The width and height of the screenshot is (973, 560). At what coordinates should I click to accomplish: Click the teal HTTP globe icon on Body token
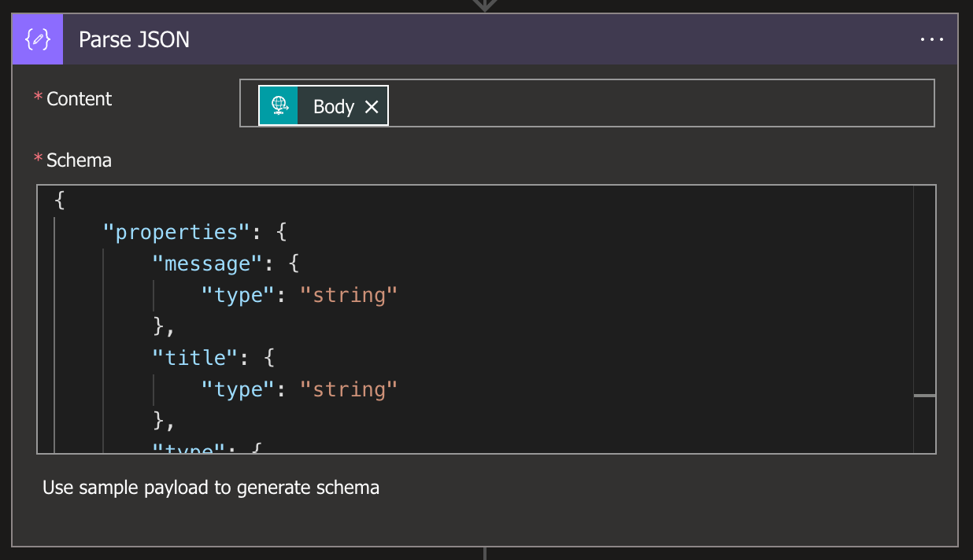pyautogui.click(x=279, y=105)
